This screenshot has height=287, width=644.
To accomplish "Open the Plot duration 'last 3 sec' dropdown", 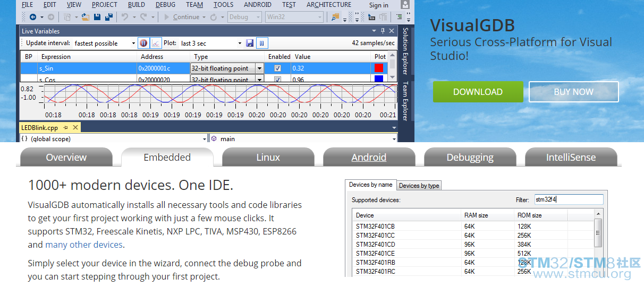I will [x=239, y=44].
